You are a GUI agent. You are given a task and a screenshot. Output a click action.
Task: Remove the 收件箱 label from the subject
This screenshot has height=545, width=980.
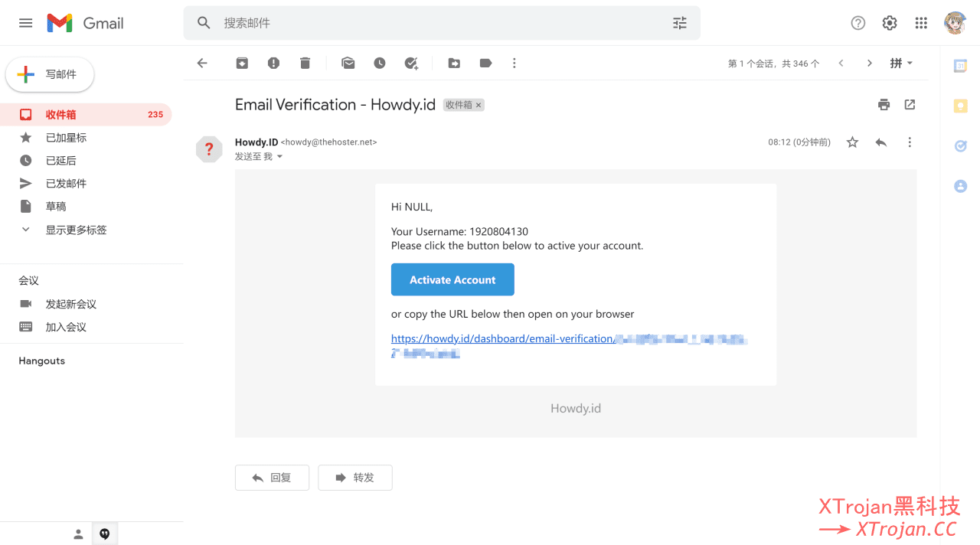pos(479,105)
